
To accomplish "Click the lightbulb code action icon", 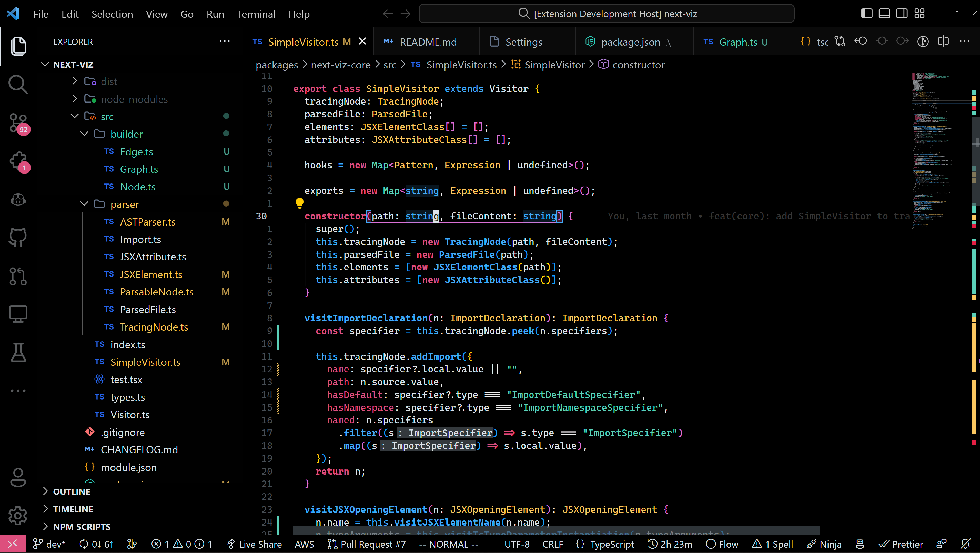I will (x=299, y=203).
